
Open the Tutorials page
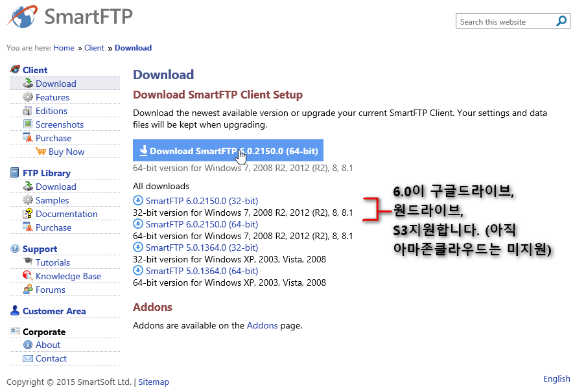[x=53, y=262]
